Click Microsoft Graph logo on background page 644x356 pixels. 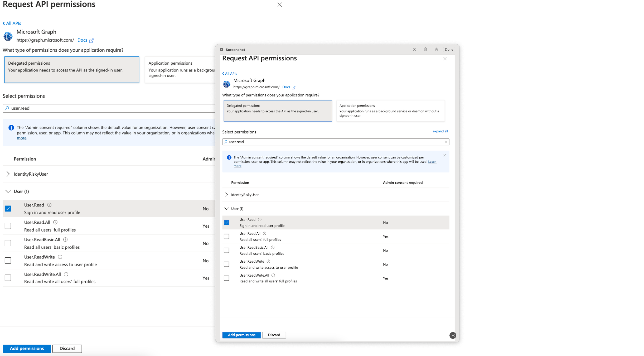click(x=8, y=36)
